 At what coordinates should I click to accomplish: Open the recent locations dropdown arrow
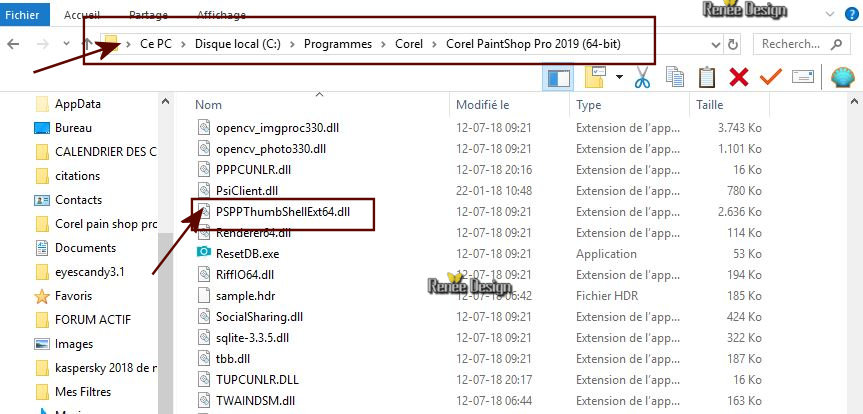(67, 43)
